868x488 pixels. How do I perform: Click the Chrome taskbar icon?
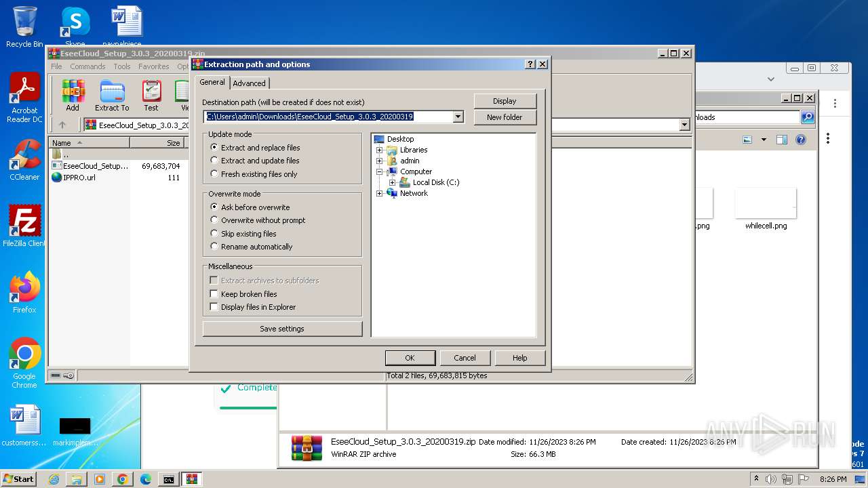point(123,479)
